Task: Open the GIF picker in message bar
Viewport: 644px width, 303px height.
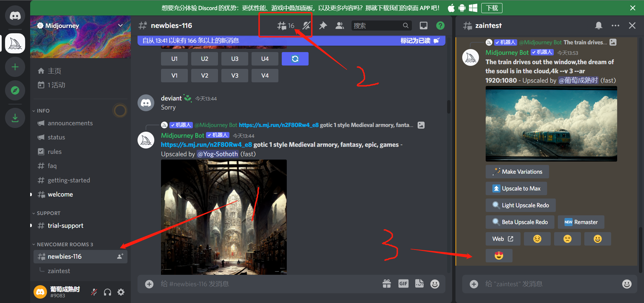Action: click(x=403, y=284)
